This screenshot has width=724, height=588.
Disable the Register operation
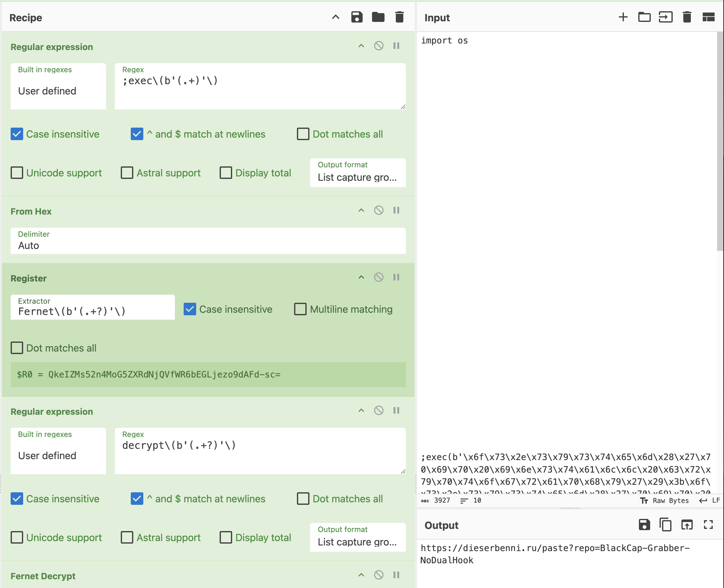tap(379, 277)
